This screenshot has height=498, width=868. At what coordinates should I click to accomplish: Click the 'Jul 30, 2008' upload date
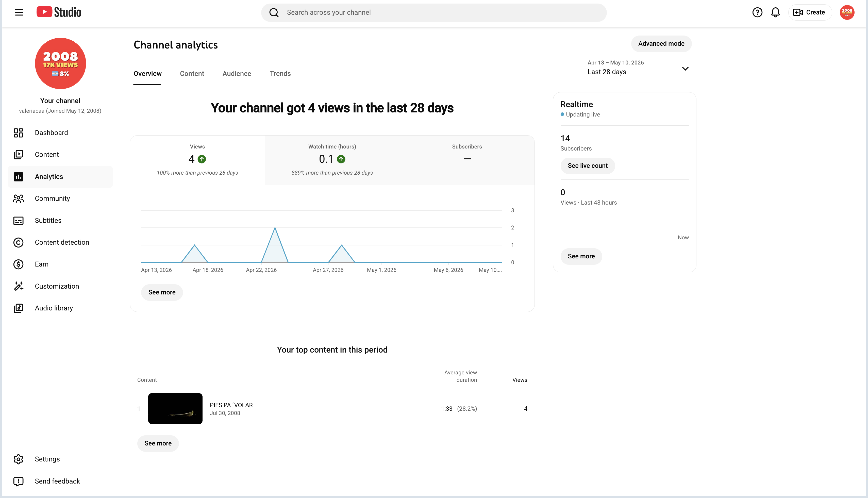coord(225,413)
